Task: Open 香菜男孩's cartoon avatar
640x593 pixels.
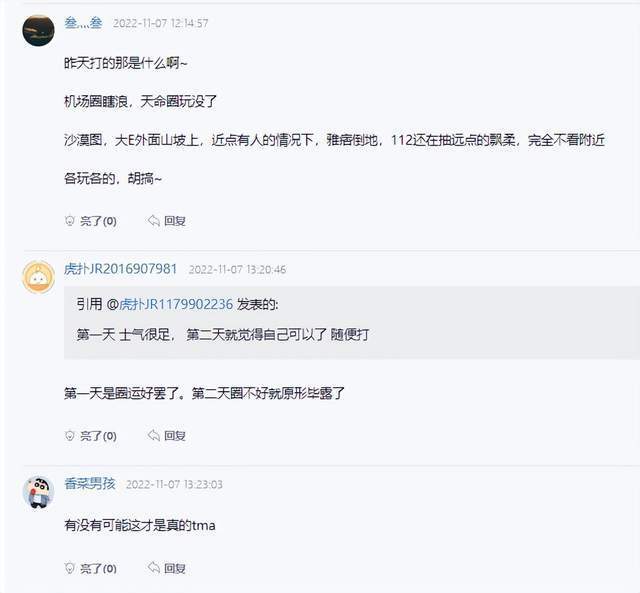Action: click(x=38, y=490)
